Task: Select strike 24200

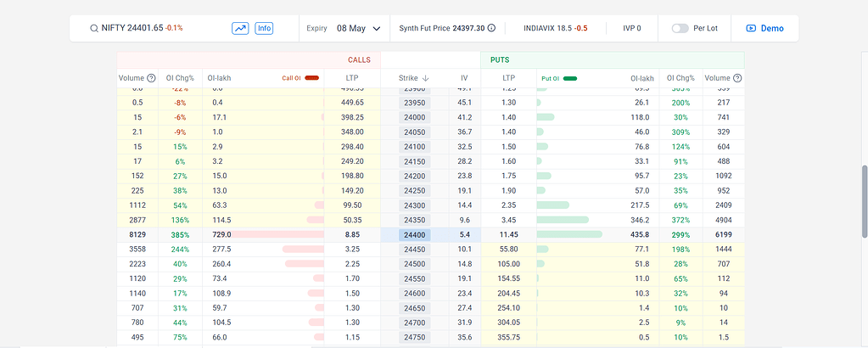Action: (415, 177)
